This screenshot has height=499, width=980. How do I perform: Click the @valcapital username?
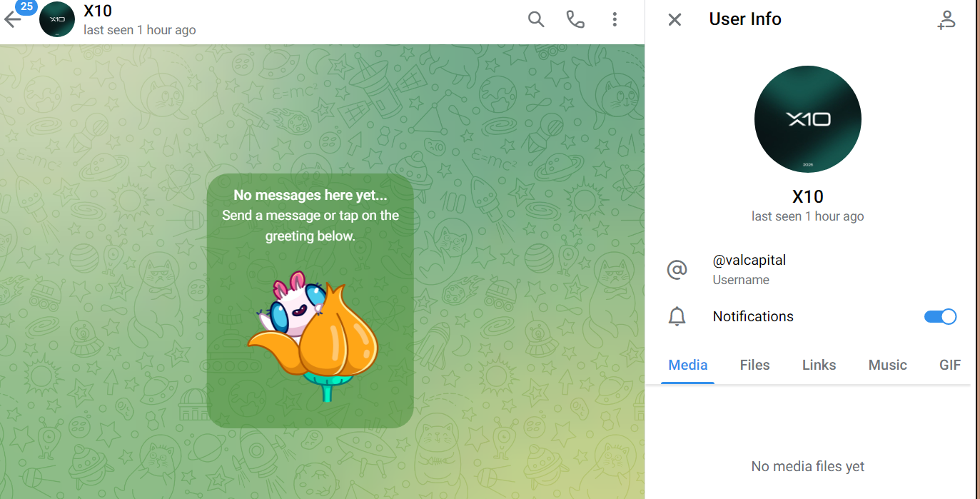point(749,261)
